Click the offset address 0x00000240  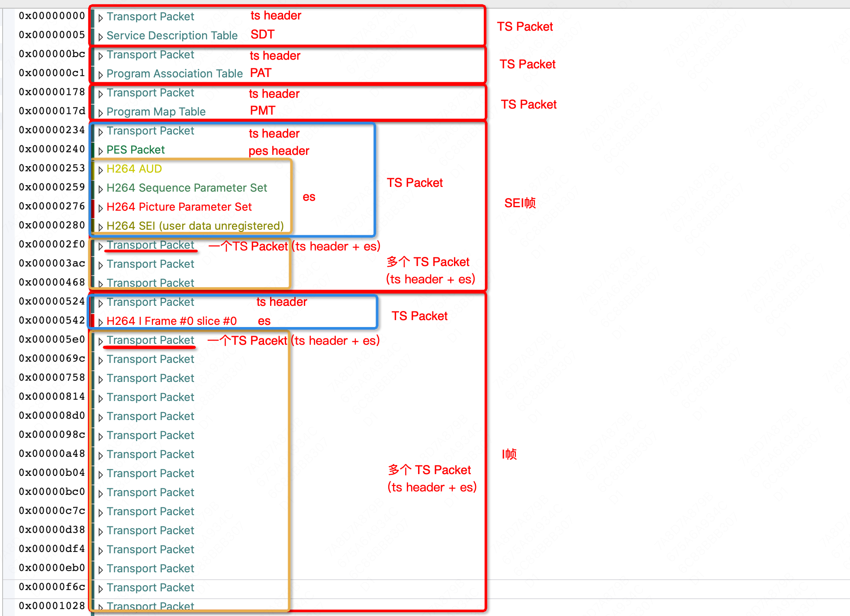point(52,149)
